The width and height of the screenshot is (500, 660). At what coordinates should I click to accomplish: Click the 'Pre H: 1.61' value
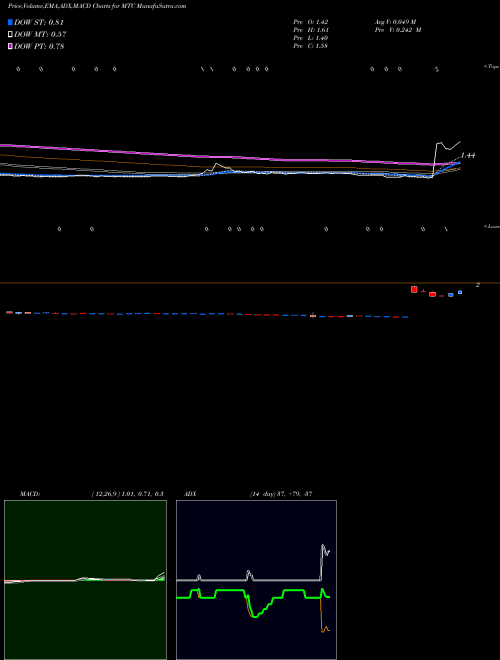coord(311,30)
